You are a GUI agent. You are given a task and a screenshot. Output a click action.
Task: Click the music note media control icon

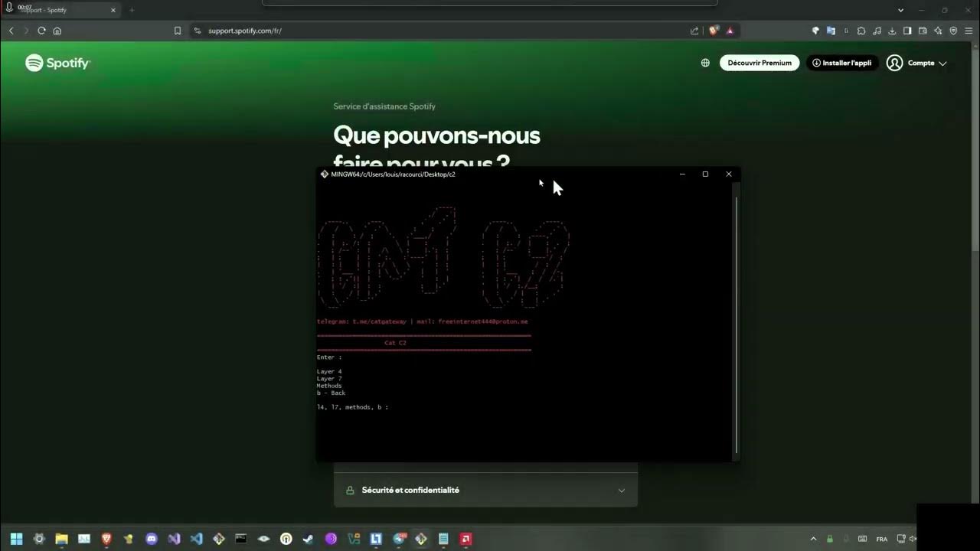[x=877, y=31]
